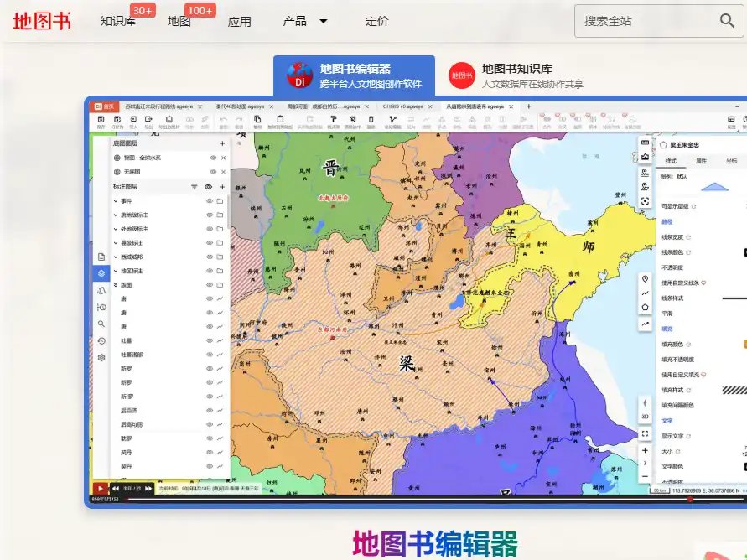This screenshot has height=560, width=747.
Task: Toggle the 3D map view button
Action: [645, 416]
